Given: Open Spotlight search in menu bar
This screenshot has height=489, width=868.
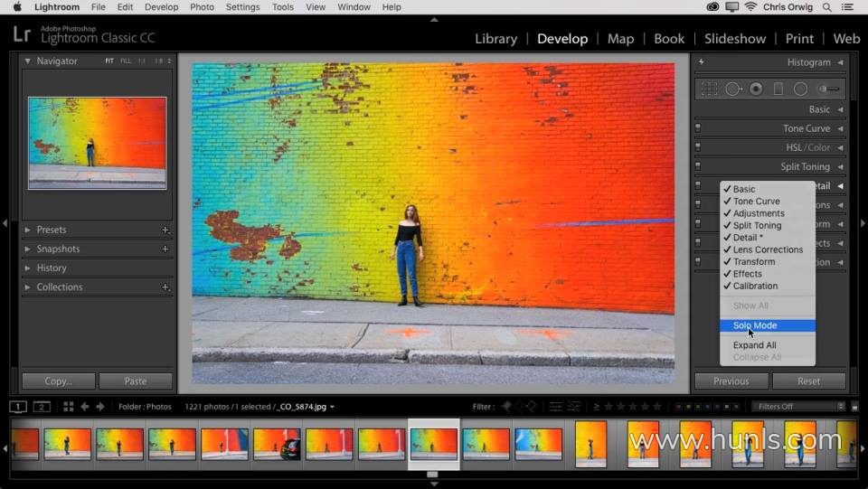Looking at the screenshot, I should click(826, 7).
